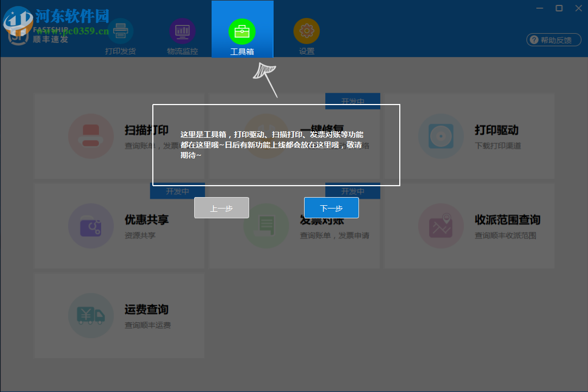Click the yellow 运费查询 truck icon
Viewport: 588px width, 392px height.
(x=91, y=316)
